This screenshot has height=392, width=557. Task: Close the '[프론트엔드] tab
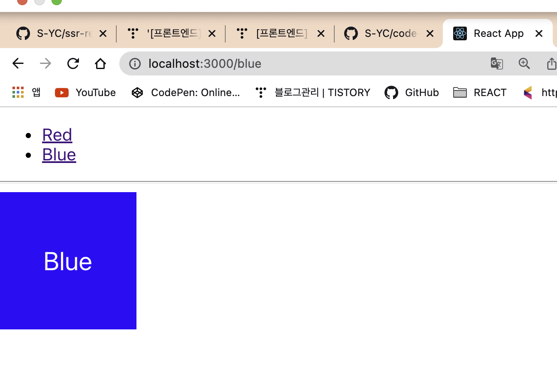[x=212, y=33]
